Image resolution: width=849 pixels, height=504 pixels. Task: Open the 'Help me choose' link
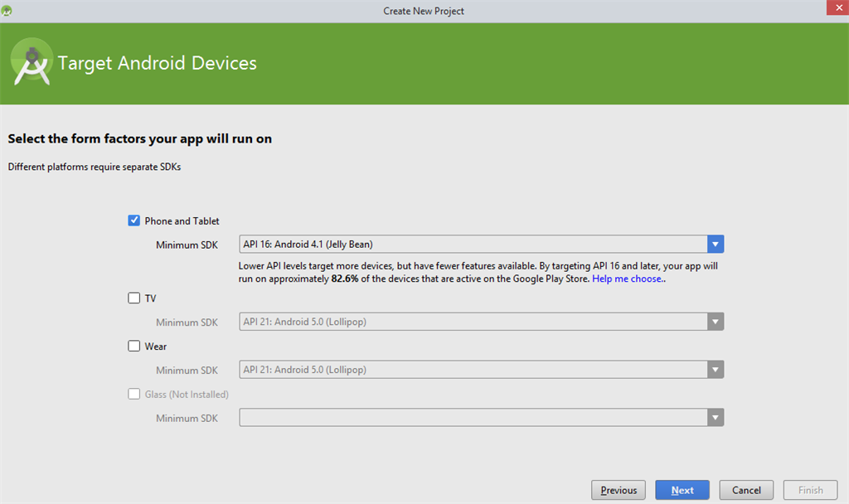pos(627,279)
